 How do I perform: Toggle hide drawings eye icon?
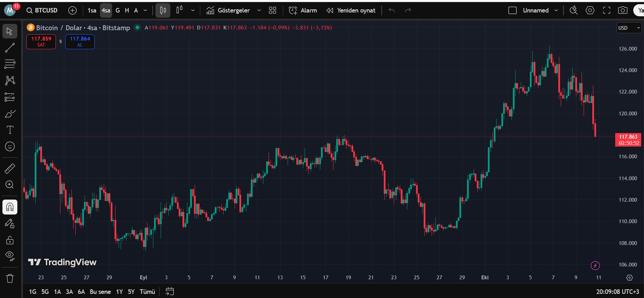10,256
